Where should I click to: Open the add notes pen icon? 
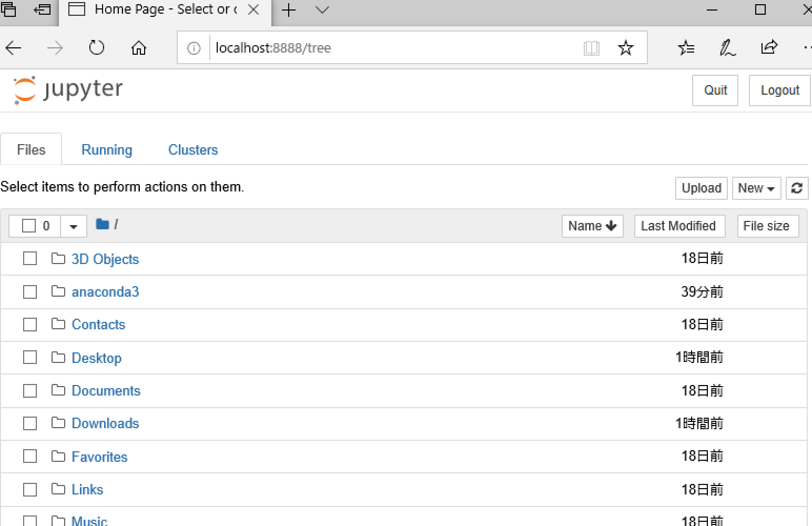pyautogui.click(x=727, y=48)
